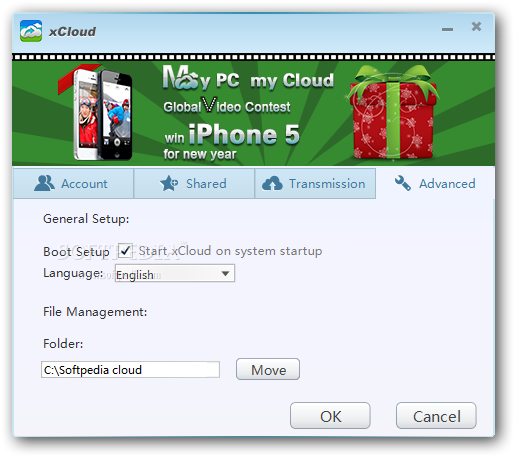This screenshot has width=515, height=457.
Task: Select the Advanced tab
Action: click(435, 183)
